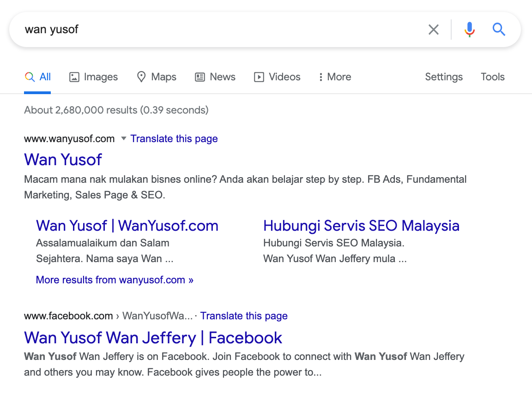The width and height of the screenshot is (532, 395).
Task: Submit search using the magnifying glass icon
Action: pos(499,30)
